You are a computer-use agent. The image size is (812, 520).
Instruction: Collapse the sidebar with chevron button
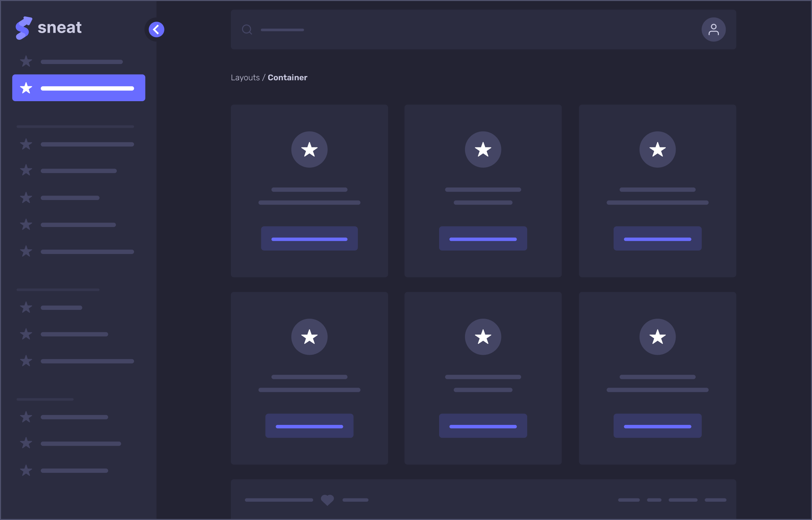tap(156, 30)
